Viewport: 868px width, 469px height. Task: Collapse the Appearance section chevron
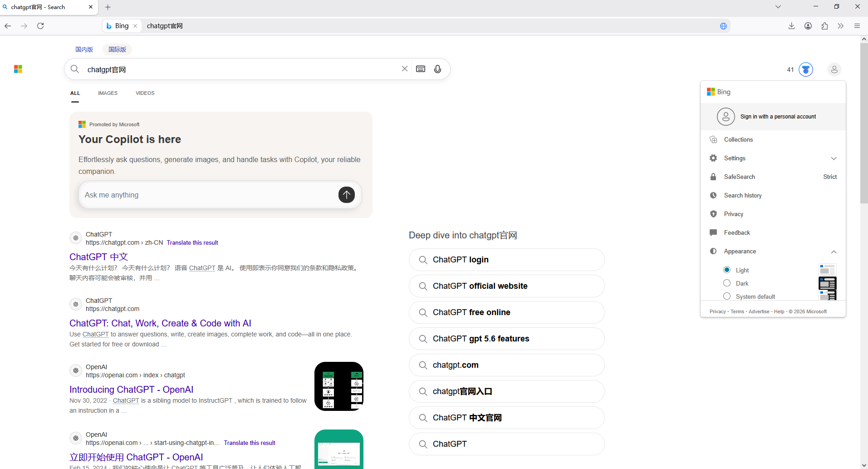(834, 252)
